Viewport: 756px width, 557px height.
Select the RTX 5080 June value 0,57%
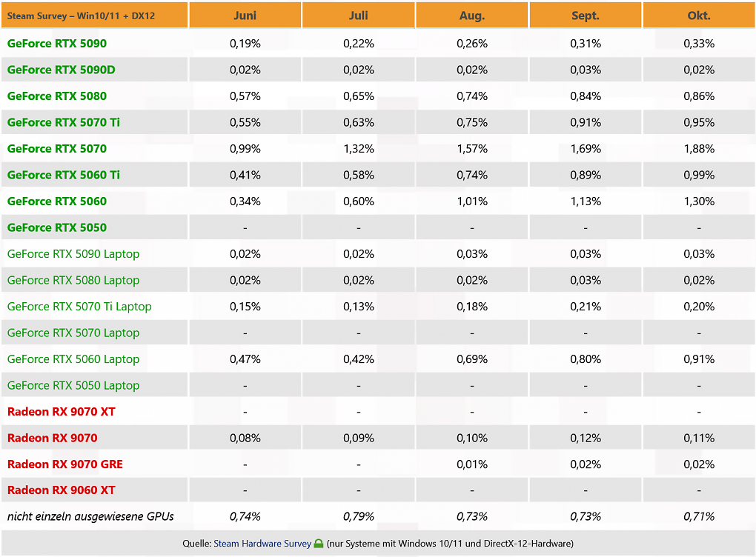click(x=245, y=96)
